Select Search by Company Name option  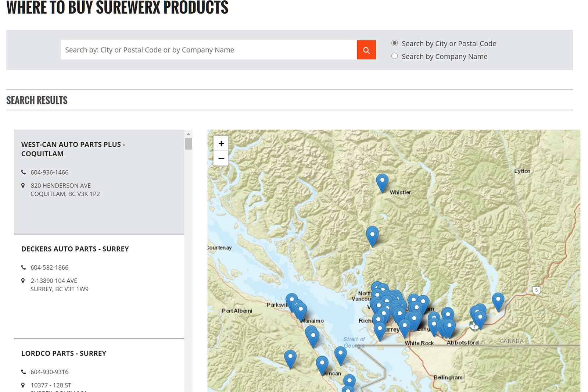pyautogui.click(x=394, y=56)
